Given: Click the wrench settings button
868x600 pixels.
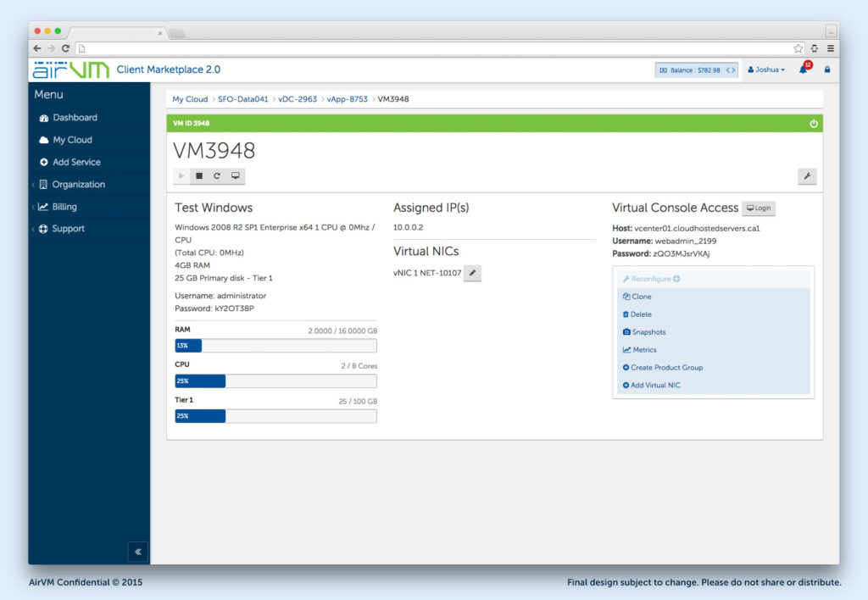Looking at the screenshot, I should click(x=807, y=176).
